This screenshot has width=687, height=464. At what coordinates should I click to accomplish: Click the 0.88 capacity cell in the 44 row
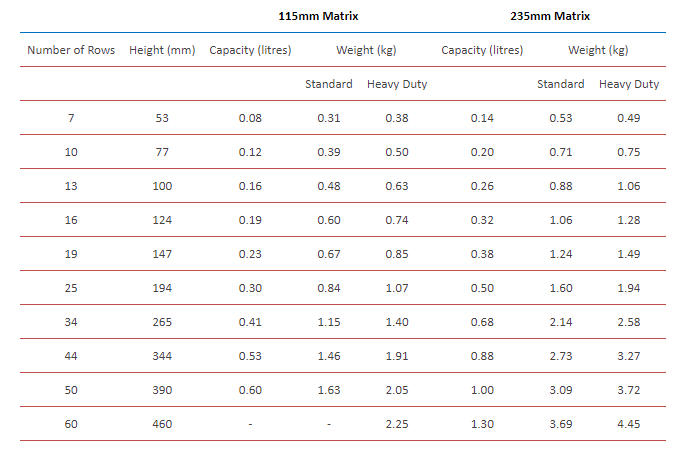pos(482,356)
